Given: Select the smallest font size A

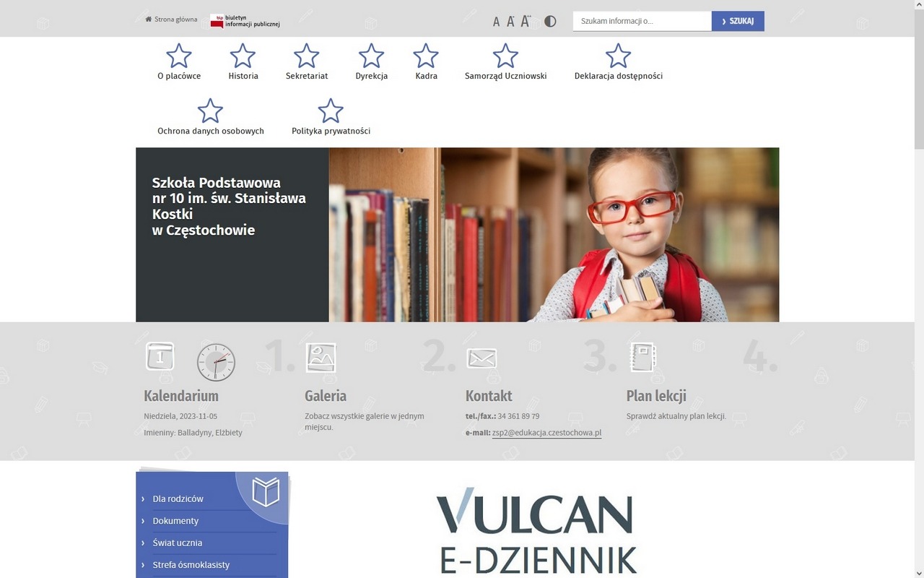Looking at the screenshot, I should (496, 22).
